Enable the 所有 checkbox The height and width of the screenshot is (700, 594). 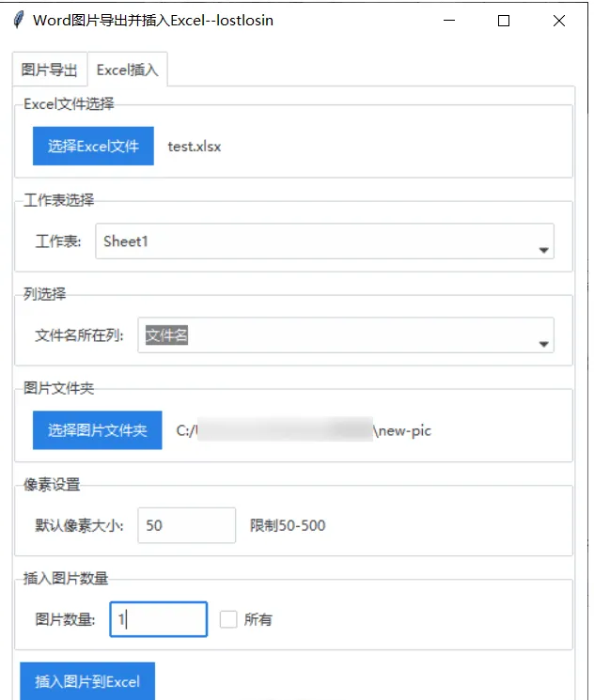click(228, 619)
